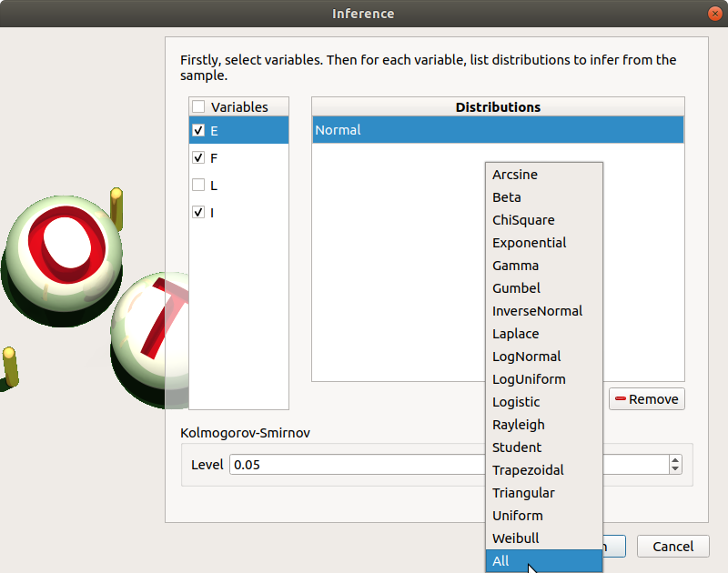Image resolution: width=728 pixels, height=573 pixels.
Task: Increase Level with the spinner up arrow
Action: point(674,460)
